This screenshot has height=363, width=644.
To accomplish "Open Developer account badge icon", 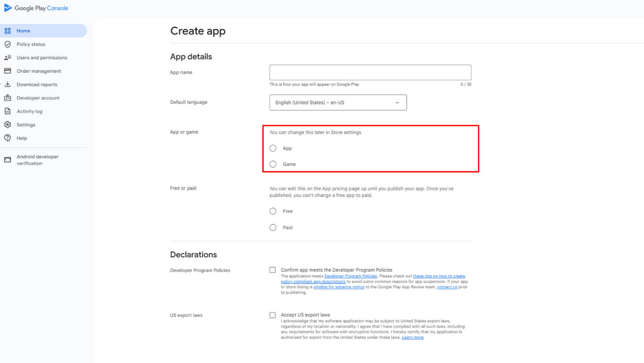I will [8, 98].
